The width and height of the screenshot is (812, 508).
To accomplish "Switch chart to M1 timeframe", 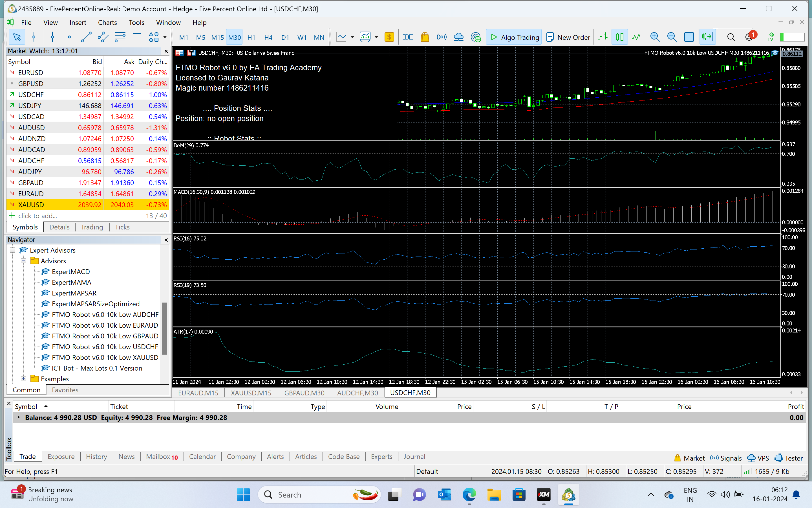I will 184,37.
